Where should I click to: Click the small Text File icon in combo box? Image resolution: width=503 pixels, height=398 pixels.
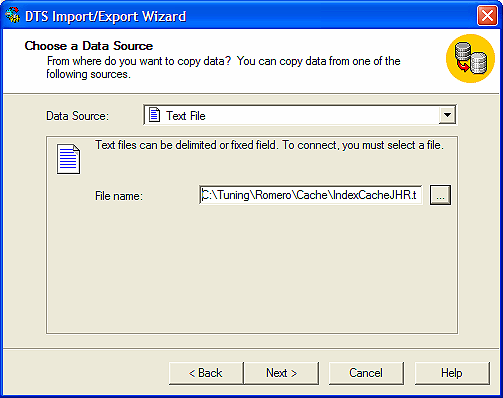[x=154, y=115]
